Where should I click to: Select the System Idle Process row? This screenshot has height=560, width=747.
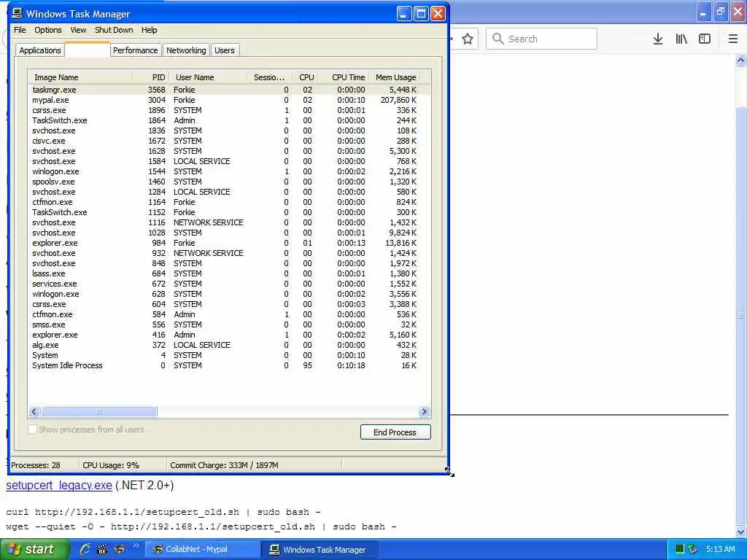(228, 366)
